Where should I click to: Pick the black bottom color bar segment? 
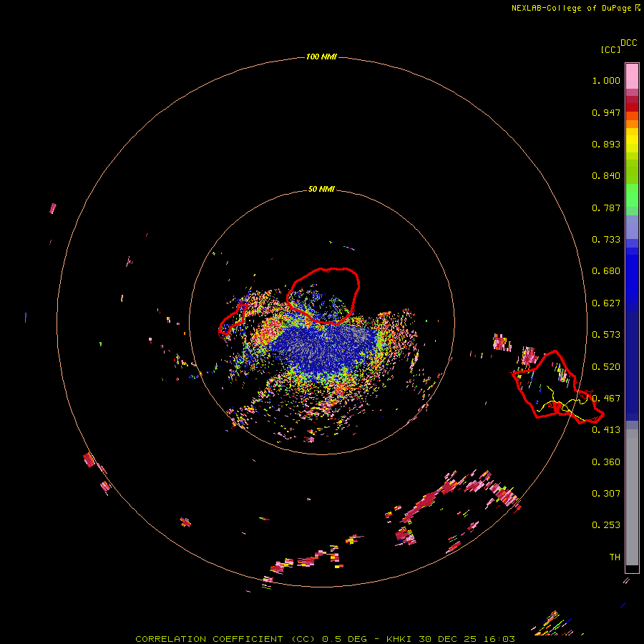632,569
